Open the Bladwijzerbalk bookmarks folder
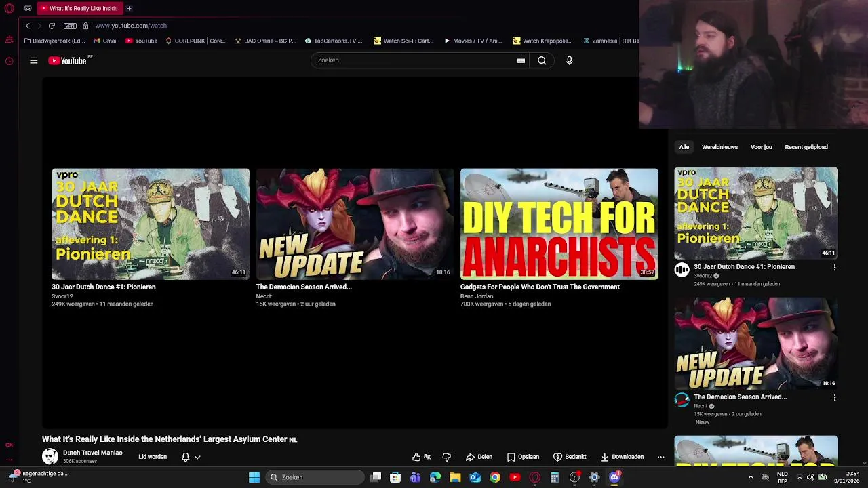 click(54, 41)
